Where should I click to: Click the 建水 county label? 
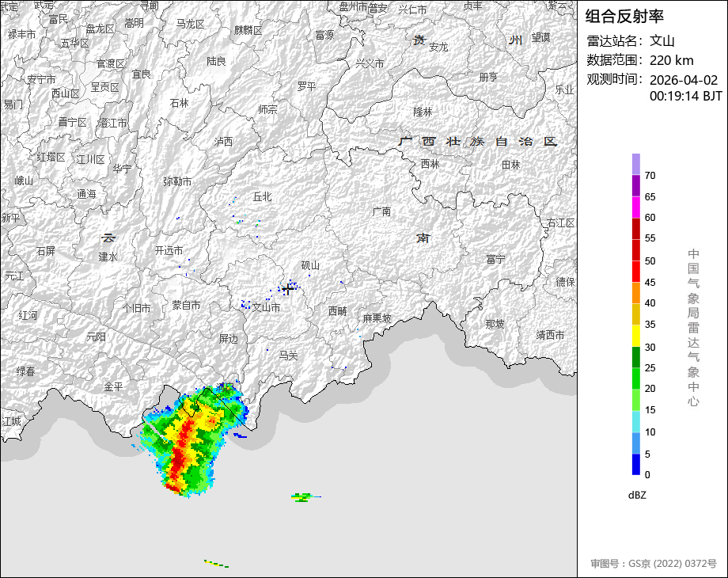pos(108,257)
